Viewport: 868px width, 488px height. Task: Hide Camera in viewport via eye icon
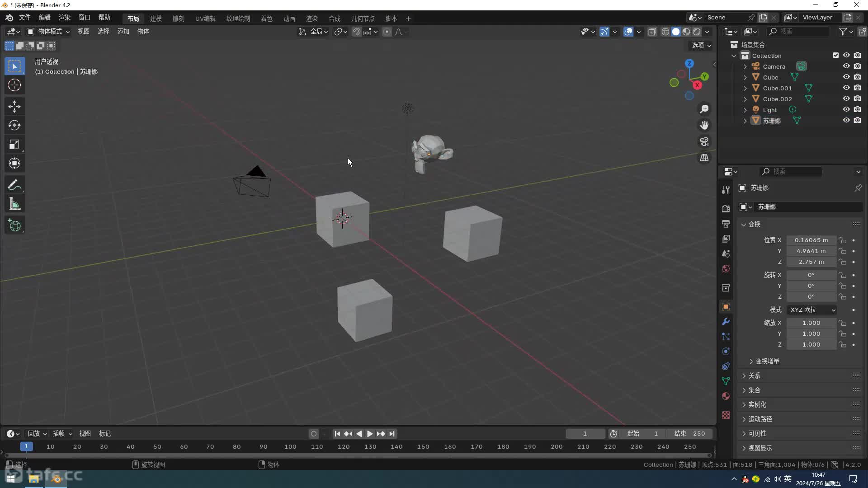tap(846, 66)
